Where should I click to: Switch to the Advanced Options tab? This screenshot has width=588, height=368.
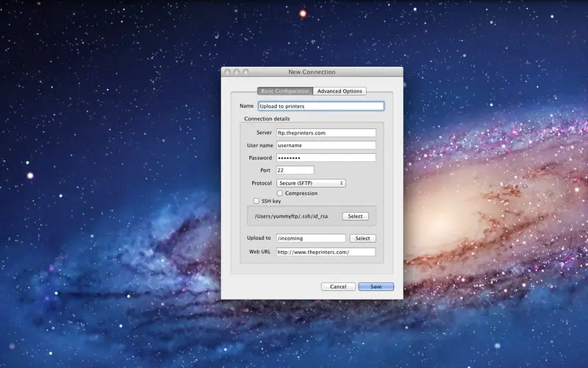point(340,91)
